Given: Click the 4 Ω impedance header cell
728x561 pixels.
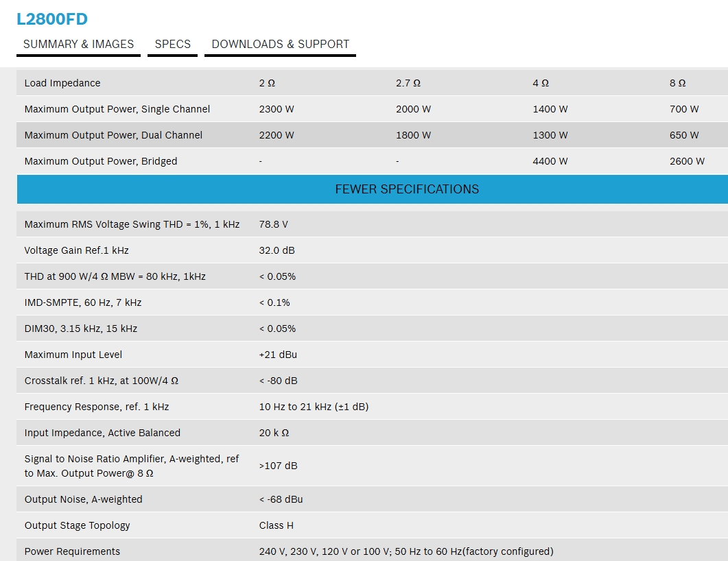Looking at the screenshot, I should 541,83.
